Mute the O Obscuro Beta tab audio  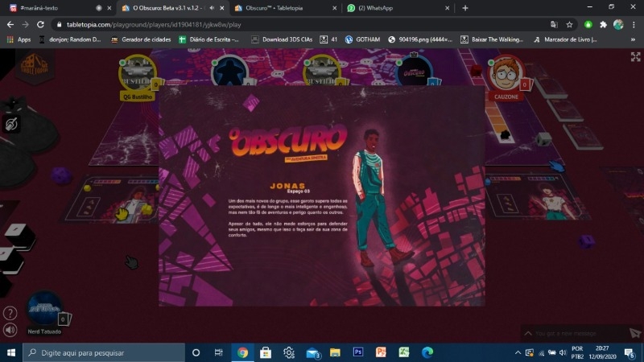pos(212,8)
